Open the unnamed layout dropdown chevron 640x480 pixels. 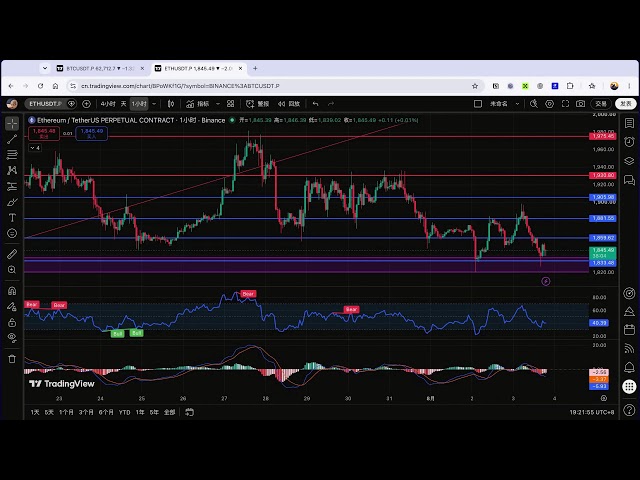517,104
